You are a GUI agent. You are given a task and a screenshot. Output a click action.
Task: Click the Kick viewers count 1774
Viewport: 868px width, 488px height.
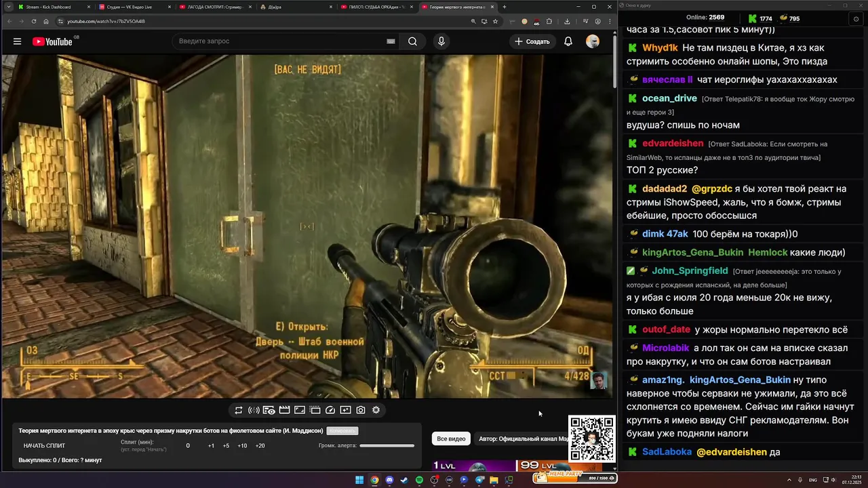point(766,19)
